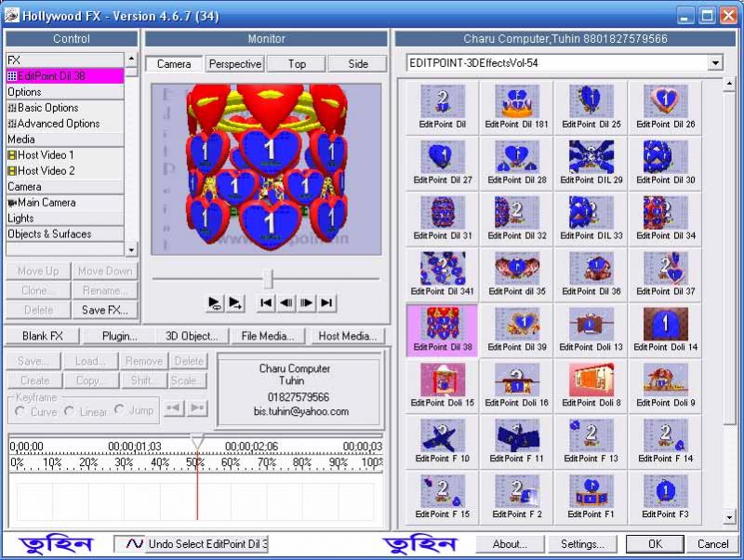Choose the EditPoint Dil 25 effect
744x560 pixels.
[x=591, y=107]
